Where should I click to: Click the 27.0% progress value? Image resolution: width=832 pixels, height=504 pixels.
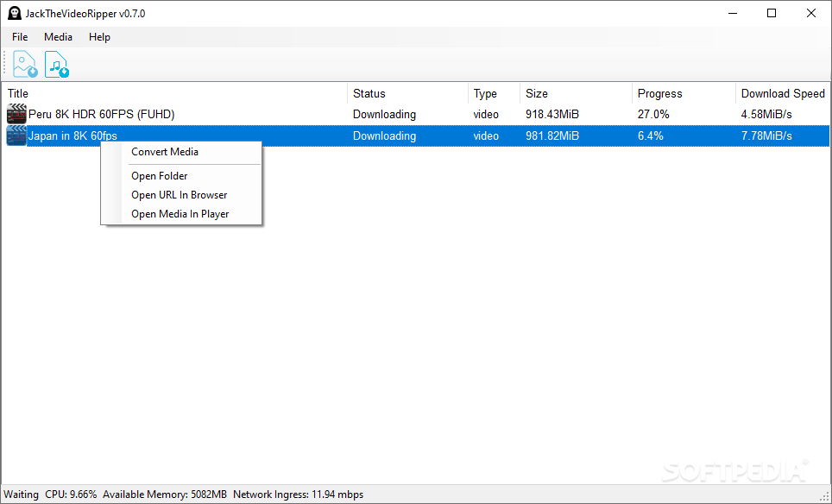tap(653, 115)
